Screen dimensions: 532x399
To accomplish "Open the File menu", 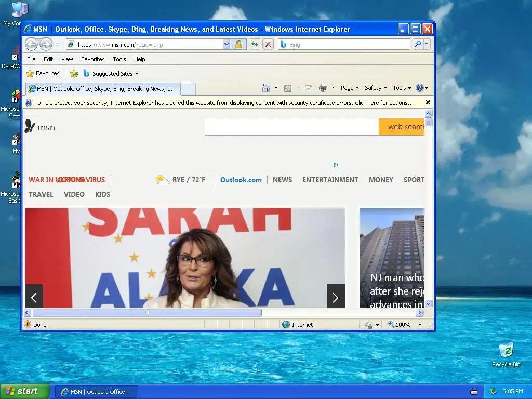I will [x=31, y=59].
